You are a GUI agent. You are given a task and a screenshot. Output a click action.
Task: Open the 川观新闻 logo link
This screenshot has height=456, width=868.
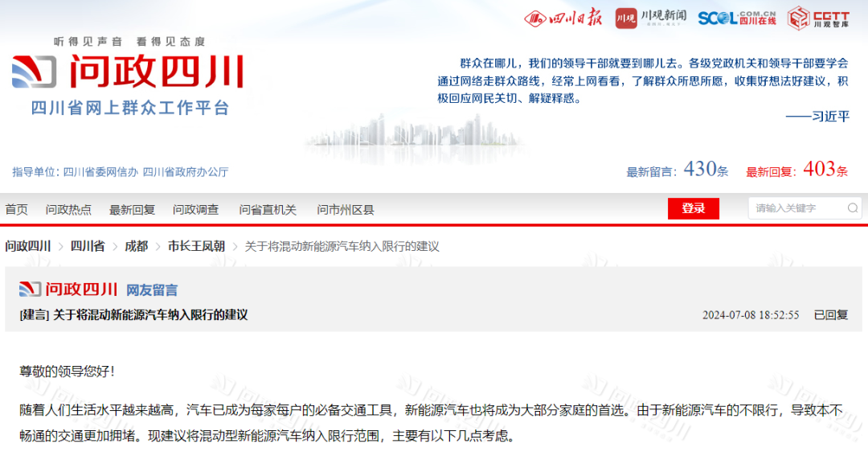click(650, 18)
